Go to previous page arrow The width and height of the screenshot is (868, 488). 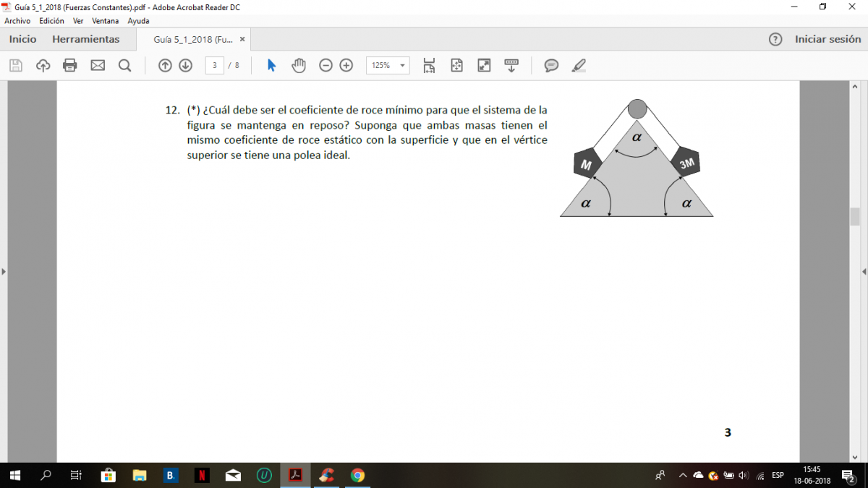pos(165,66)
